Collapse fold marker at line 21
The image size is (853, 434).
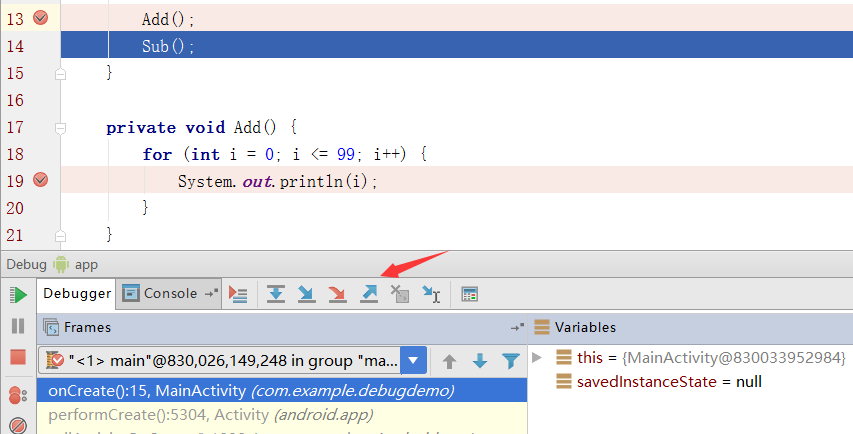[x=60, y=236]
